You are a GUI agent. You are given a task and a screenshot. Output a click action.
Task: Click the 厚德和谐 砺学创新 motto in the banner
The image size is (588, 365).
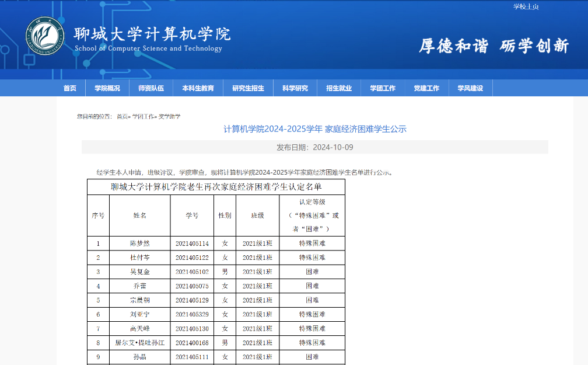click(x=494, y=46)
